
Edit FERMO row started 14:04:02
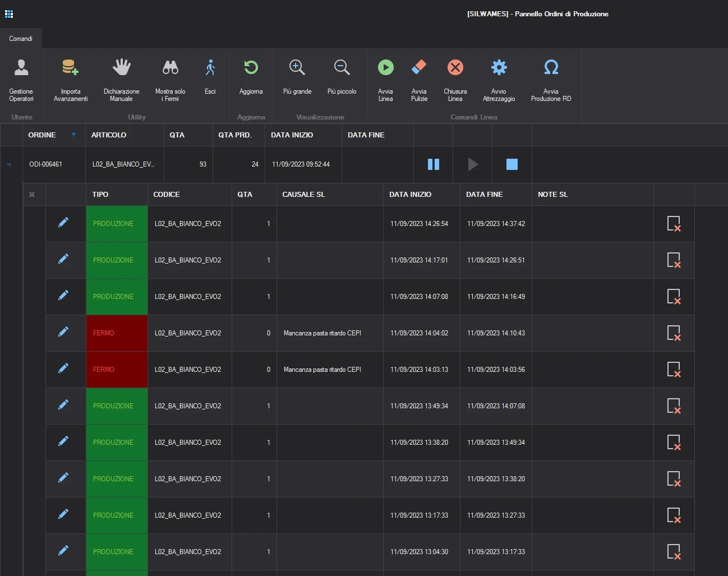pos(63,332)
